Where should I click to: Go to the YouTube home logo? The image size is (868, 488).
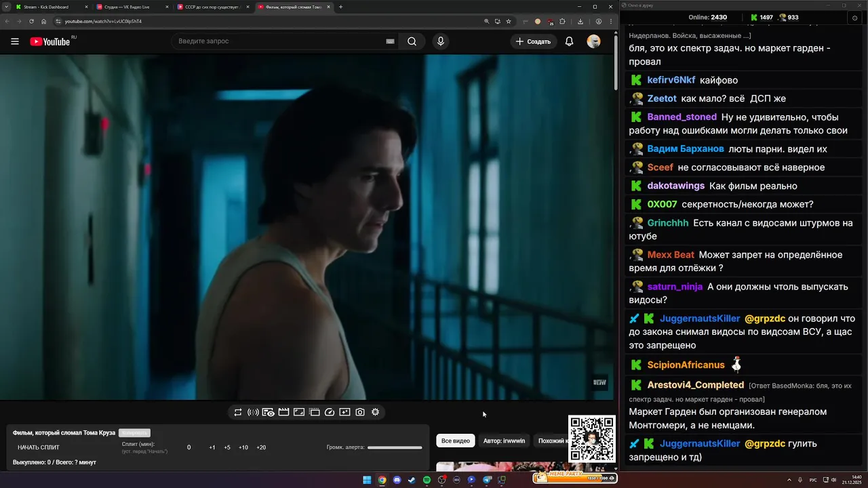[x=50, y=41]
